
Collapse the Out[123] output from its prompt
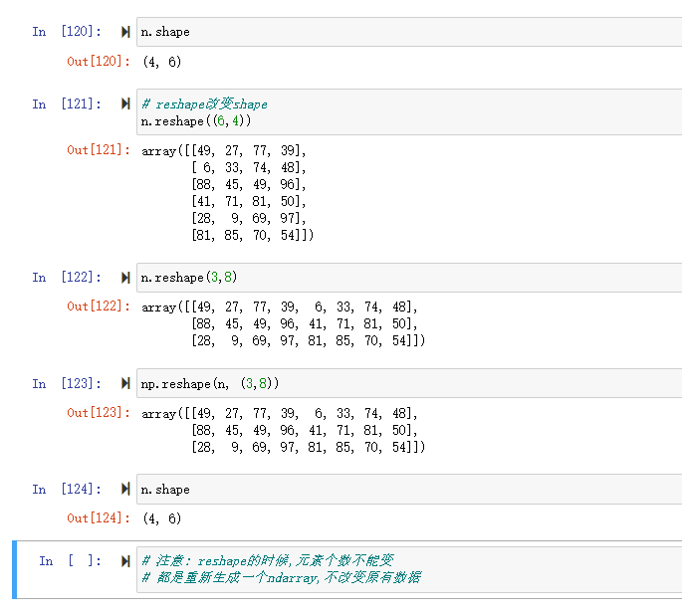(98, 413)
